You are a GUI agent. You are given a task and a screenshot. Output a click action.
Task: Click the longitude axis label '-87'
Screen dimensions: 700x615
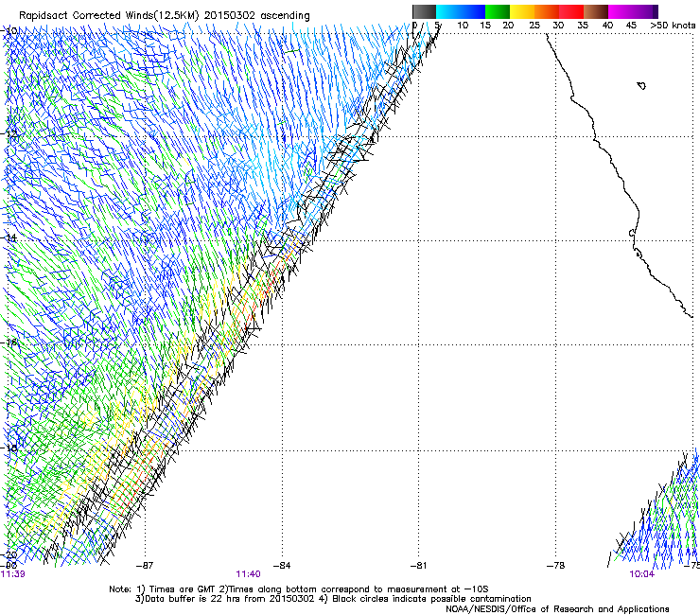(x=145, y=566)
